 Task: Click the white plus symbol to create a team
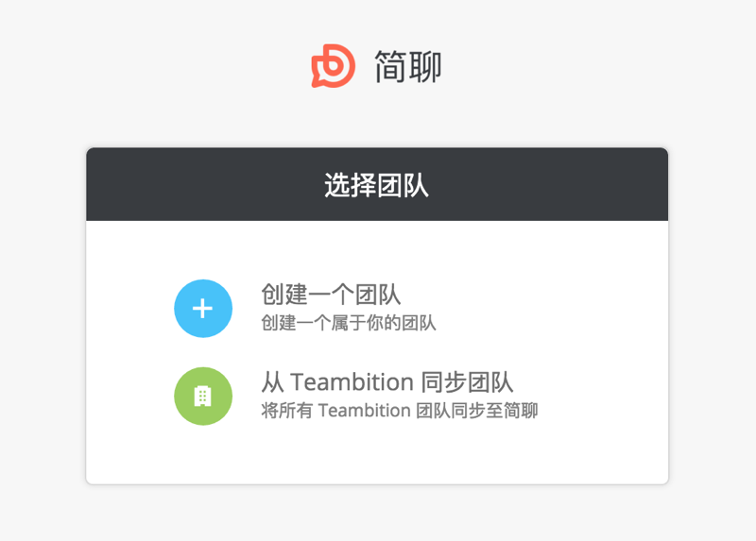tap(203, 309)
